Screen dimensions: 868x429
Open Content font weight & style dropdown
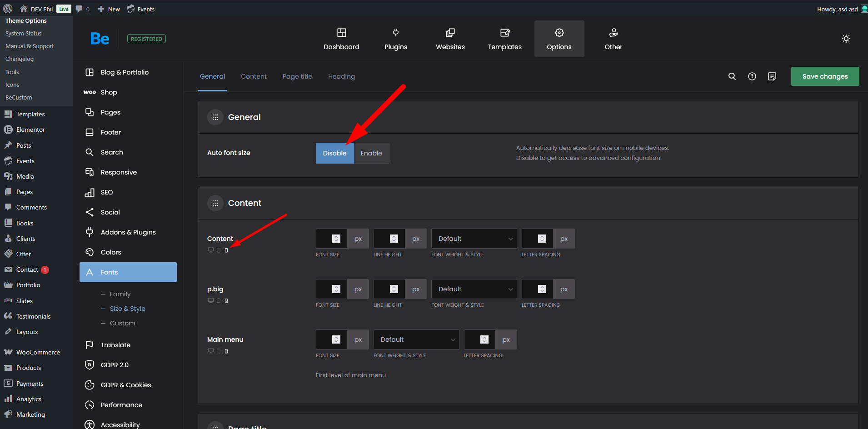[x=474, y=239]
